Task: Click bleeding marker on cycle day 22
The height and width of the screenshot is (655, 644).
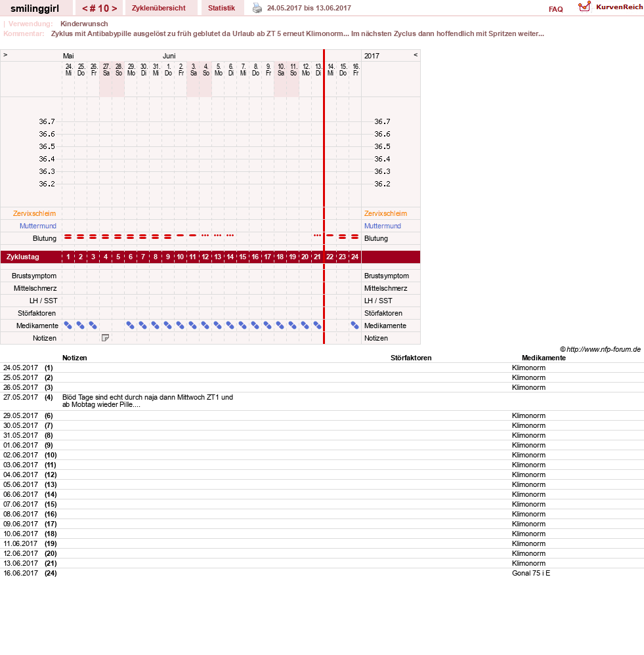Action: [x=330, y=236]
